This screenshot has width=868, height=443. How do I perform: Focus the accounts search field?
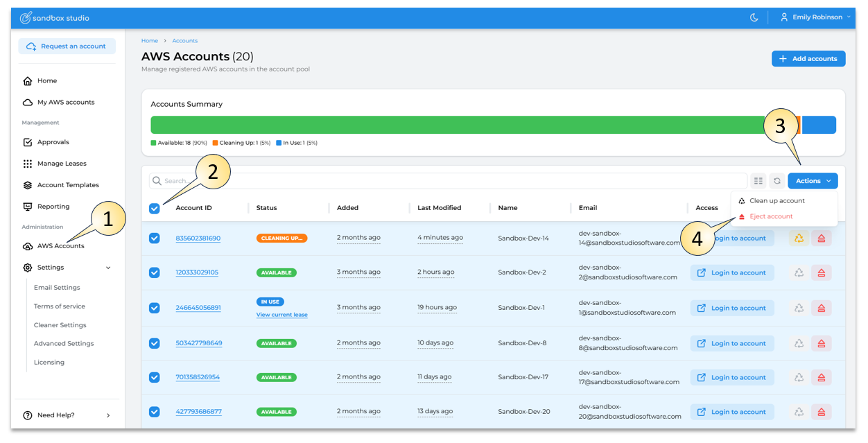point(448,181)
